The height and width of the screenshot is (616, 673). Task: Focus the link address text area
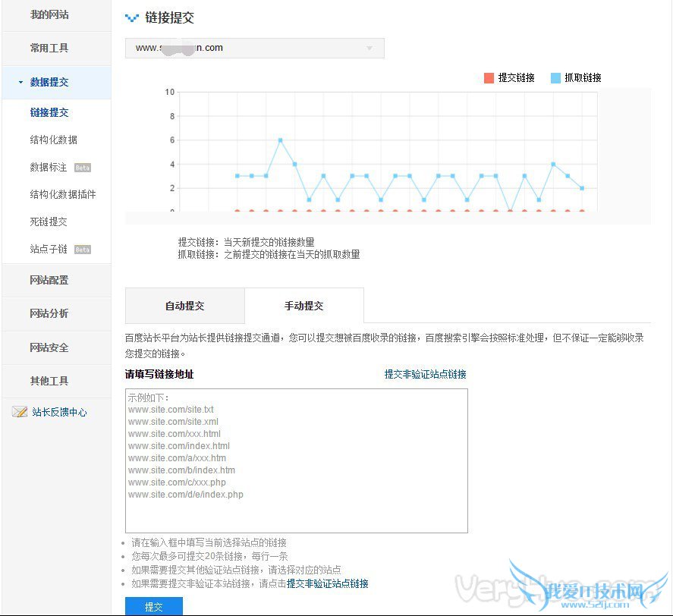(297, 461)
